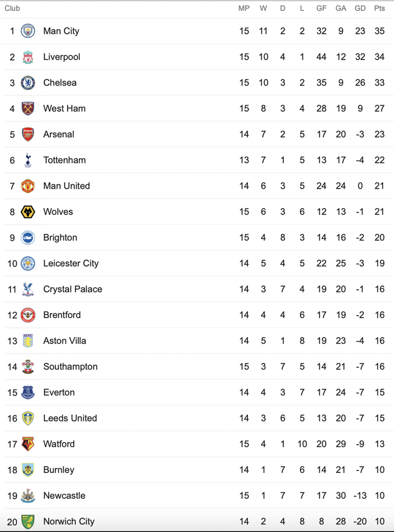Screen dimensions: 394x532
Task: Click the Norwich City canary crest
Action: pos(28,522)
